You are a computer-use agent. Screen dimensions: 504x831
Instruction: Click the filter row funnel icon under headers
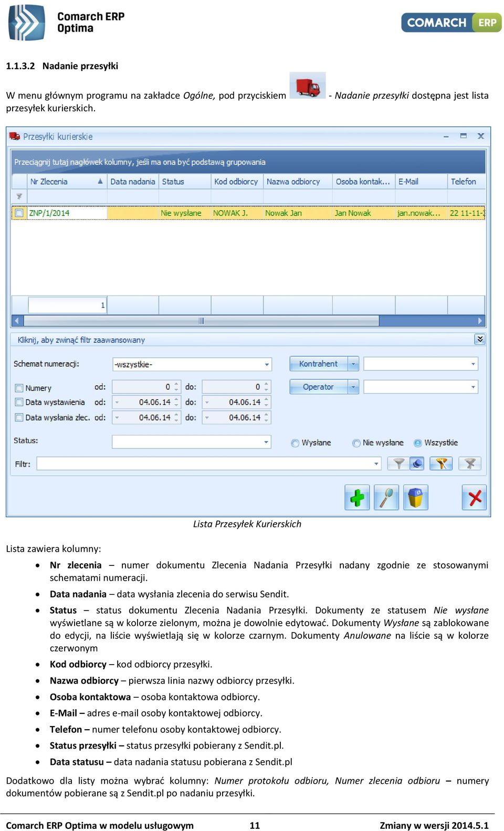19,196
